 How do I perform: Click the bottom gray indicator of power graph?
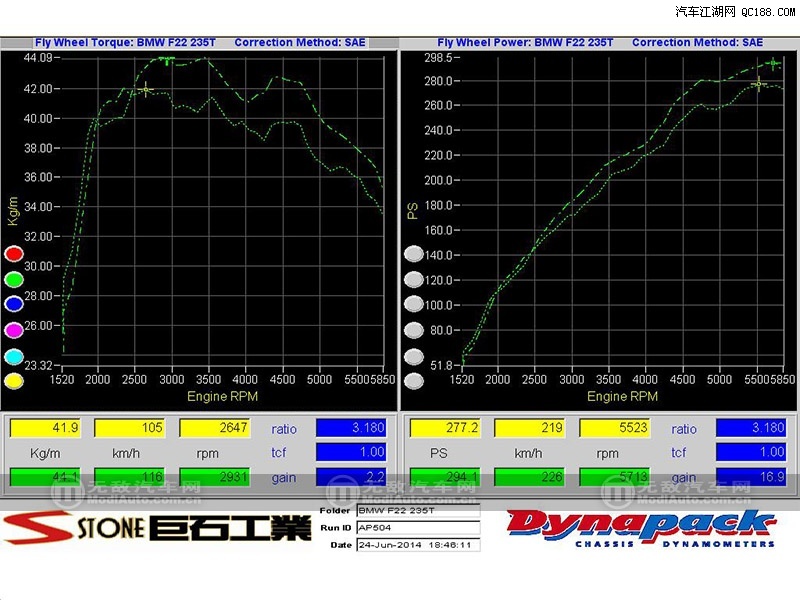point(413,381)
